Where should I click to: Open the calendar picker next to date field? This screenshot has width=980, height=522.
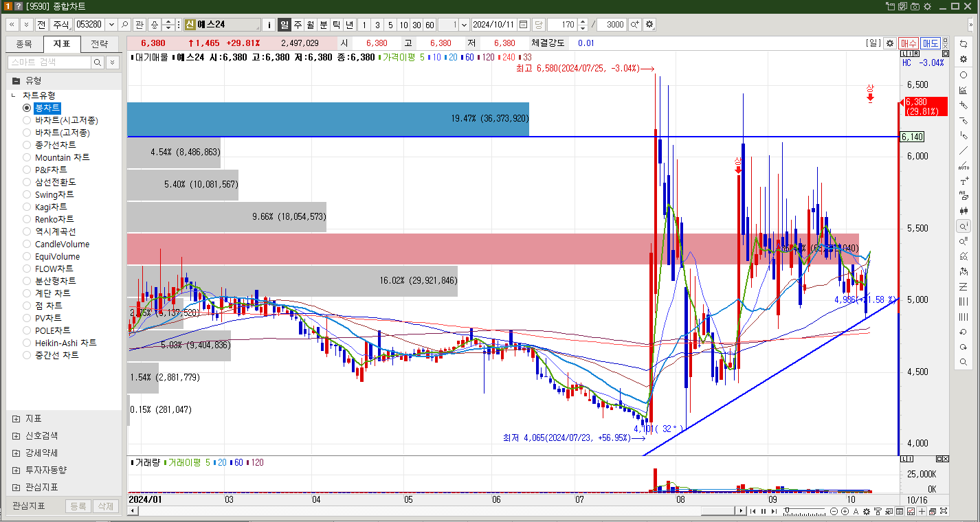(x=524, y=25)
